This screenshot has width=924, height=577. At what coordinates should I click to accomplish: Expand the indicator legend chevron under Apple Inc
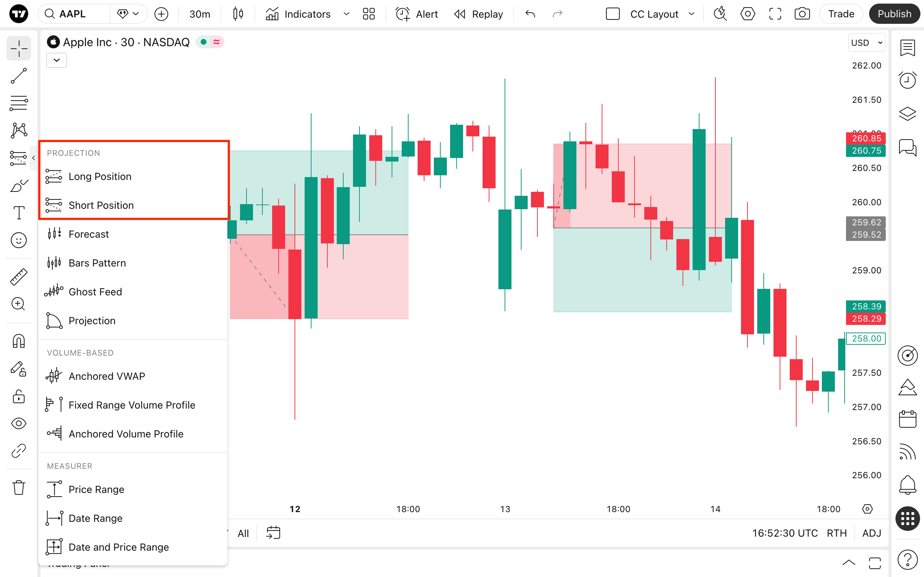[57, 60]
